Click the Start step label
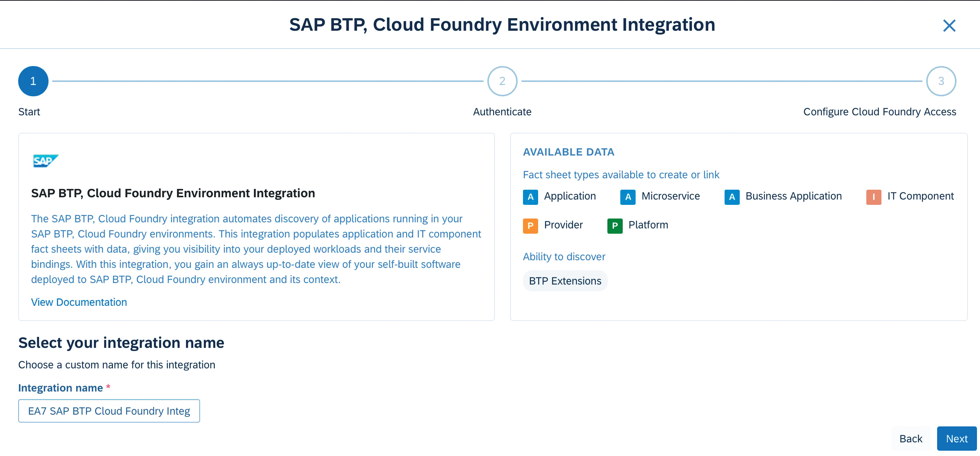 [x=29, y=112]
